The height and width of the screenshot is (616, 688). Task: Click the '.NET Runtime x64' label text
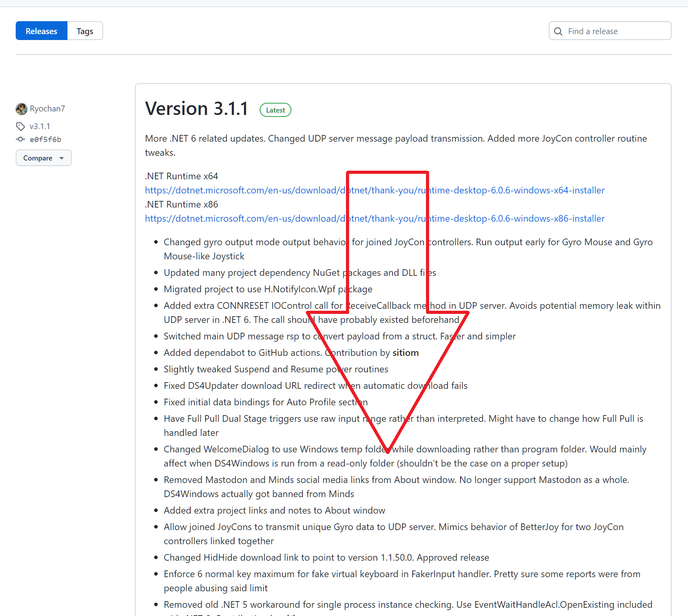pos(182,176)
